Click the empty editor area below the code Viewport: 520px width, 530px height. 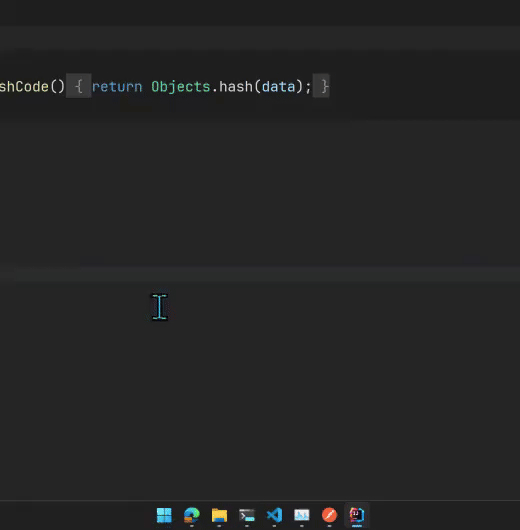click(x=260, y=372)
